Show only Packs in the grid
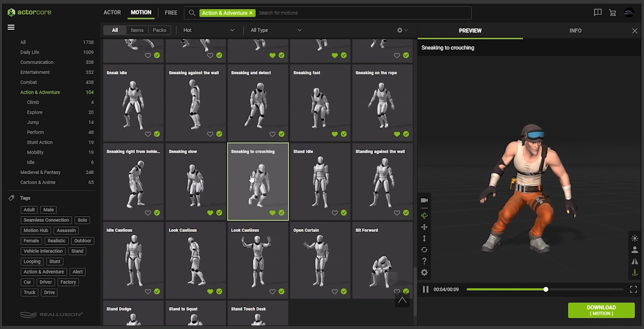Image resolution: width=644 pixels, height=329 pixels. click(160, 30)
